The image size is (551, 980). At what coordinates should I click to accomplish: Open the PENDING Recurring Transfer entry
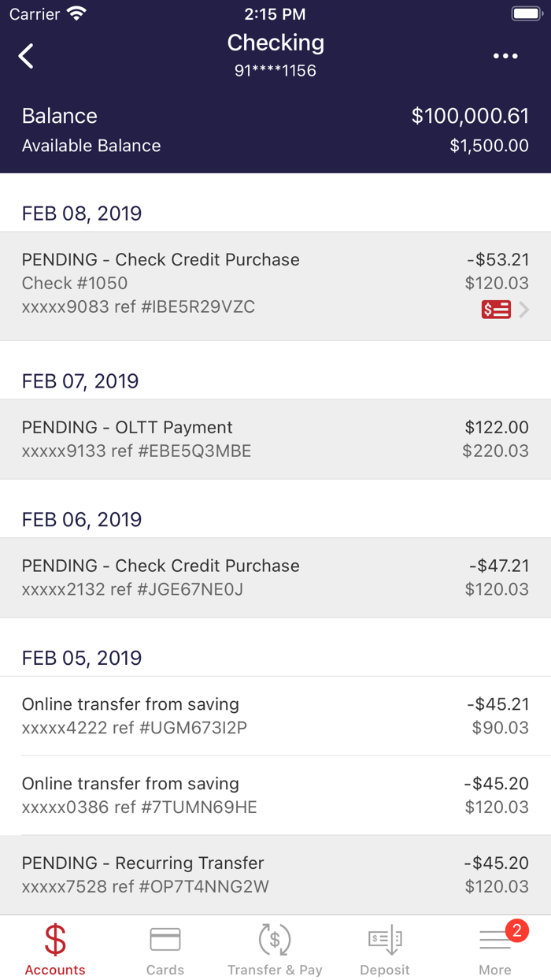tap(275, 874)
